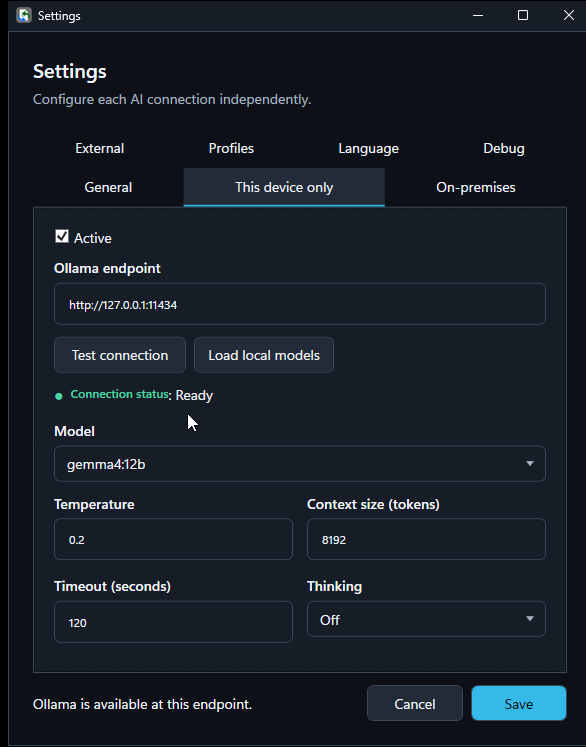Select the Language tab
This screenshot has width=586, height=747.
368,148
